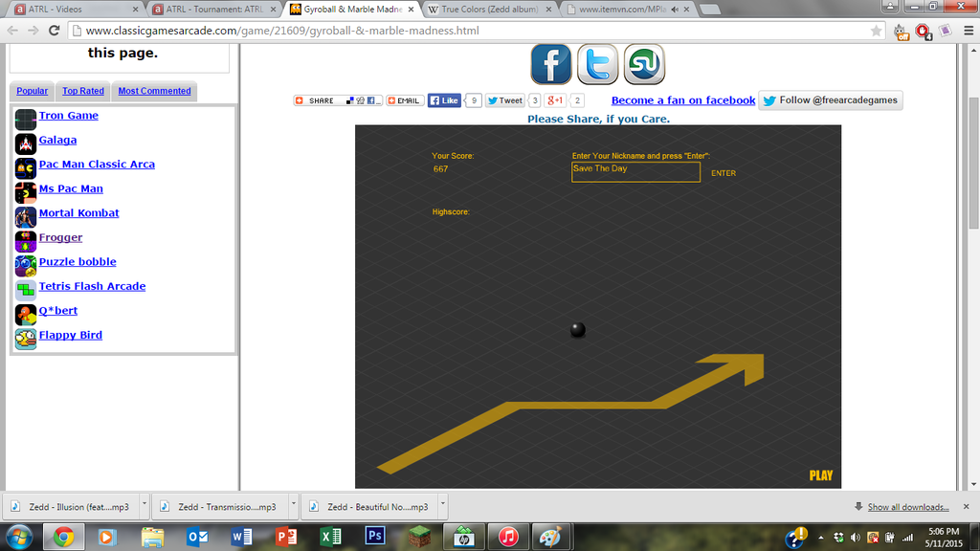Click the StumbleUpon share icon
Image resolution: width=980 pixels, height=551 pixels.
[644, 64]
